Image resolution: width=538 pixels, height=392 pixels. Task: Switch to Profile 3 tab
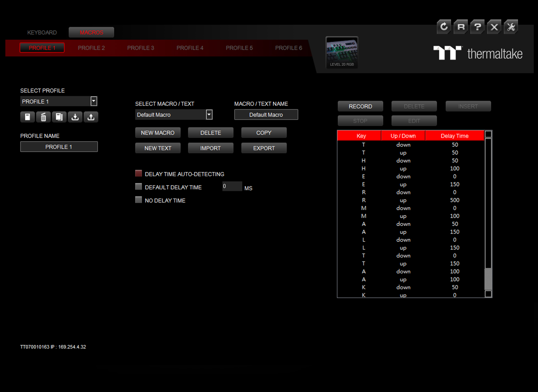pos(141,48)
